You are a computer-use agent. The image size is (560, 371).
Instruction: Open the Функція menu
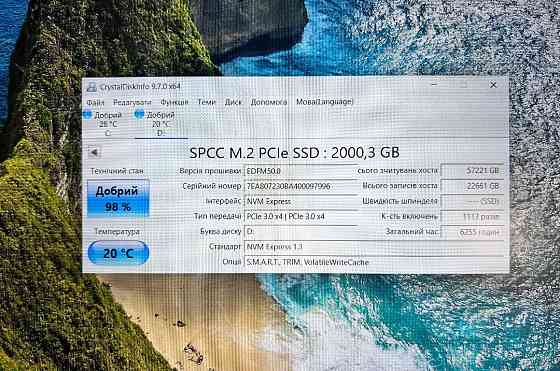174,102
